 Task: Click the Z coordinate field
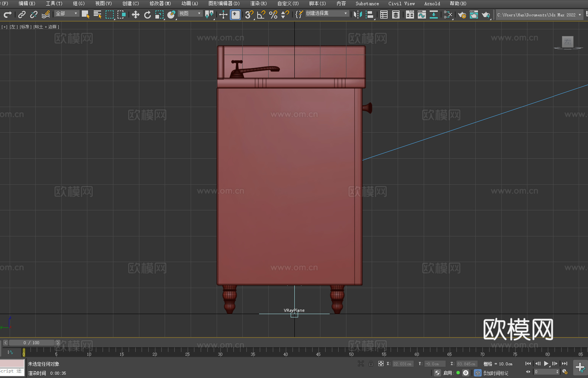466,364
